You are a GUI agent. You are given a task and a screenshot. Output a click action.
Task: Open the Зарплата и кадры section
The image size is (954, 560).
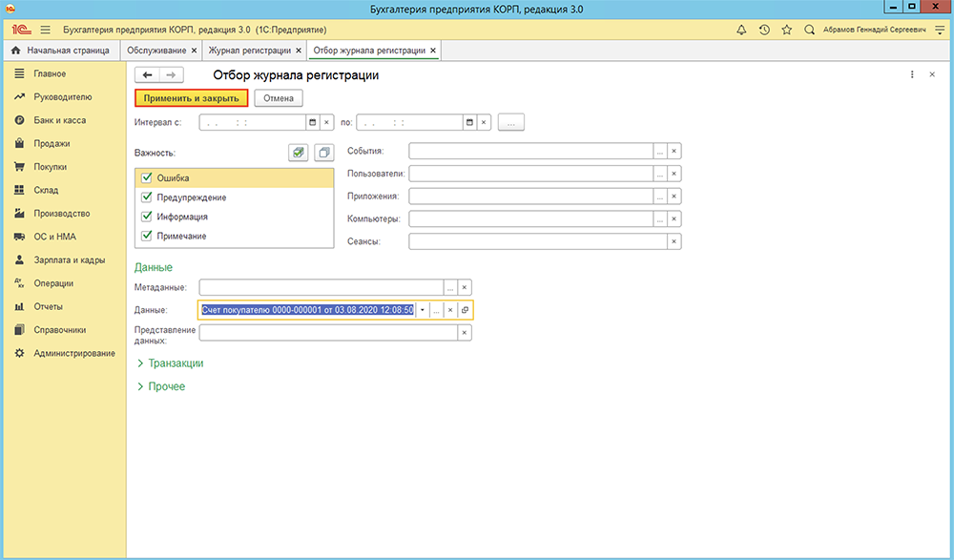pos(70,259)
